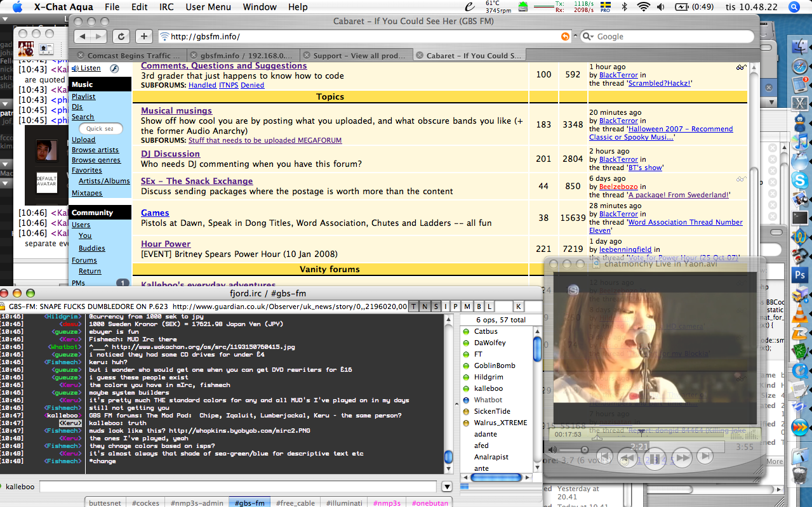
Task: Toggle channel mode M in X-Chat
Action: (x=467, y=306)
